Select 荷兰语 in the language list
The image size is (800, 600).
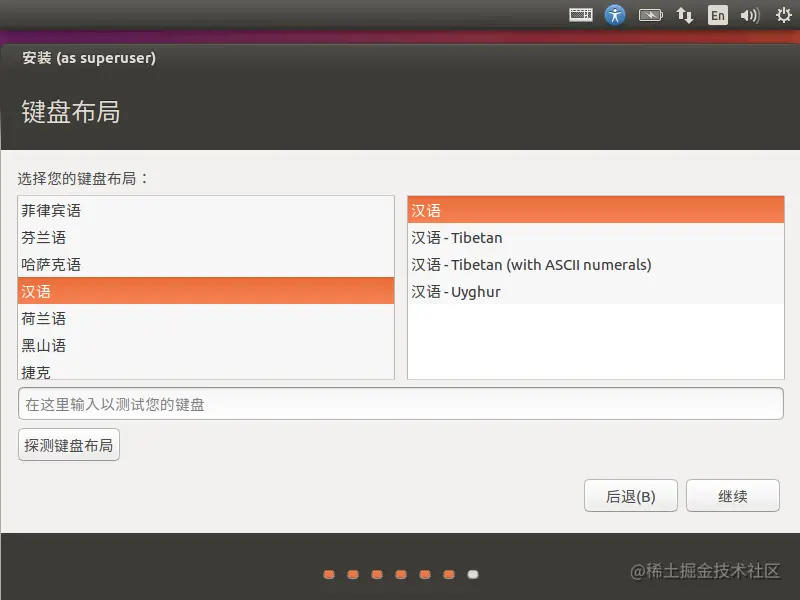(206, 318)
